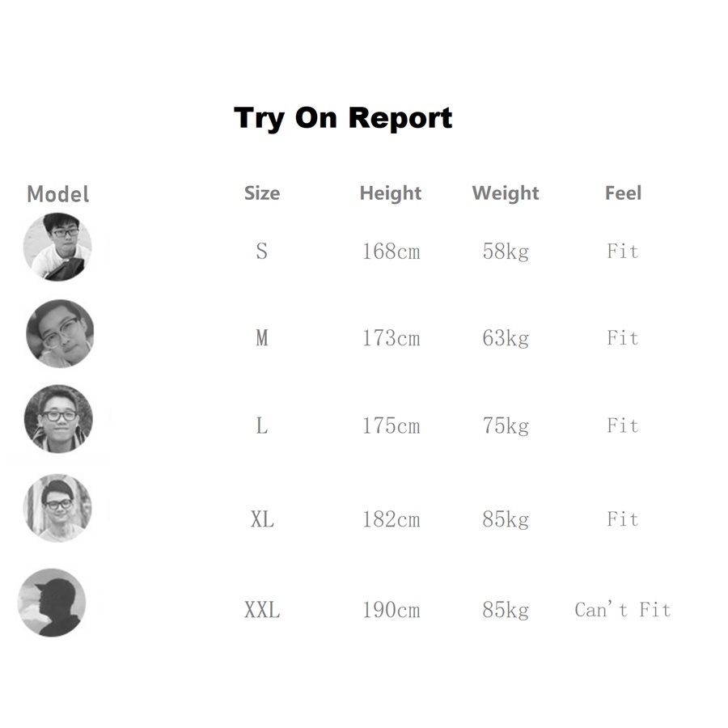Click the XXL model silhouette avatar

[52, 603]
